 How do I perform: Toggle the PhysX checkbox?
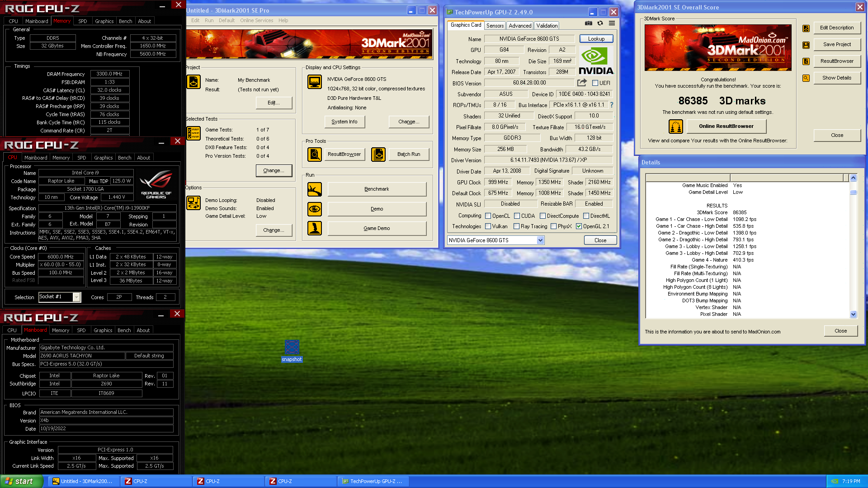553,226
